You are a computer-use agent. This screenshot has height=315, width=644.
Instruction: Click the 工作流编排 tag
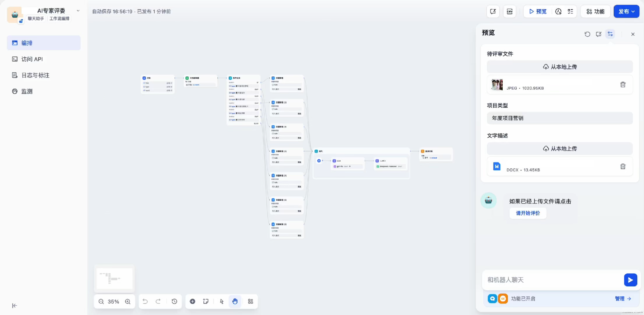click(59, 19)
